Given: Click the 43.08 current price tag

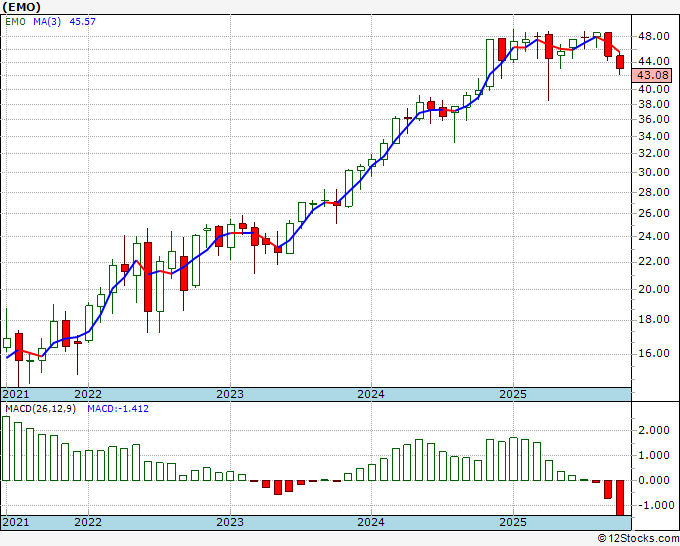Looking at the screenshot, I should point(652,75).
